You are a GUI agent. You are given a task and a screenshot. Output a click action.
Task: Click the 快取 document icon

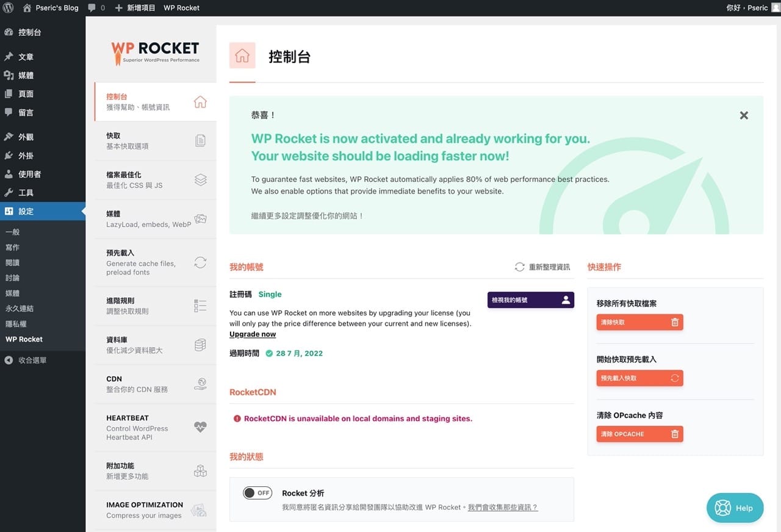[200, 141]
